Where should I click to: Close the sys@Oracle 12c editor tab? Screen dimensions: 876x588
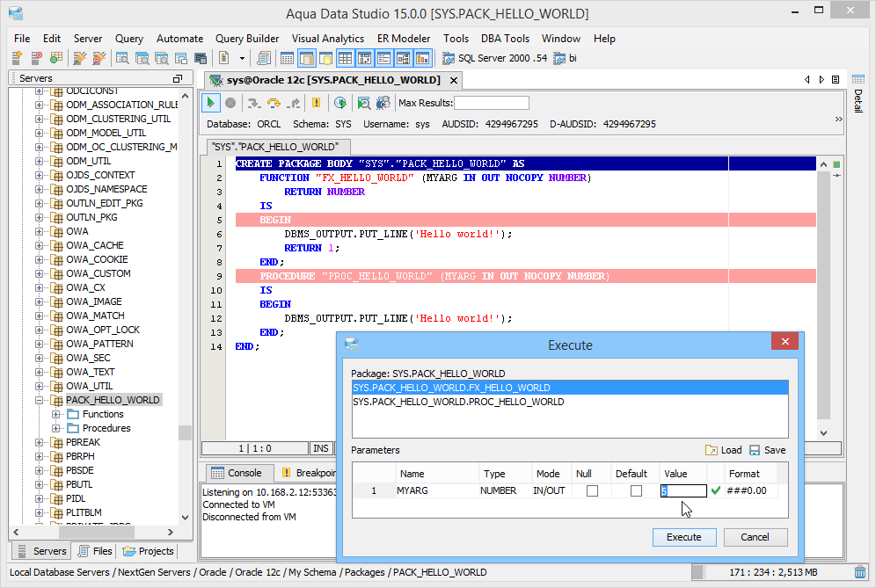tap(454, 80)
